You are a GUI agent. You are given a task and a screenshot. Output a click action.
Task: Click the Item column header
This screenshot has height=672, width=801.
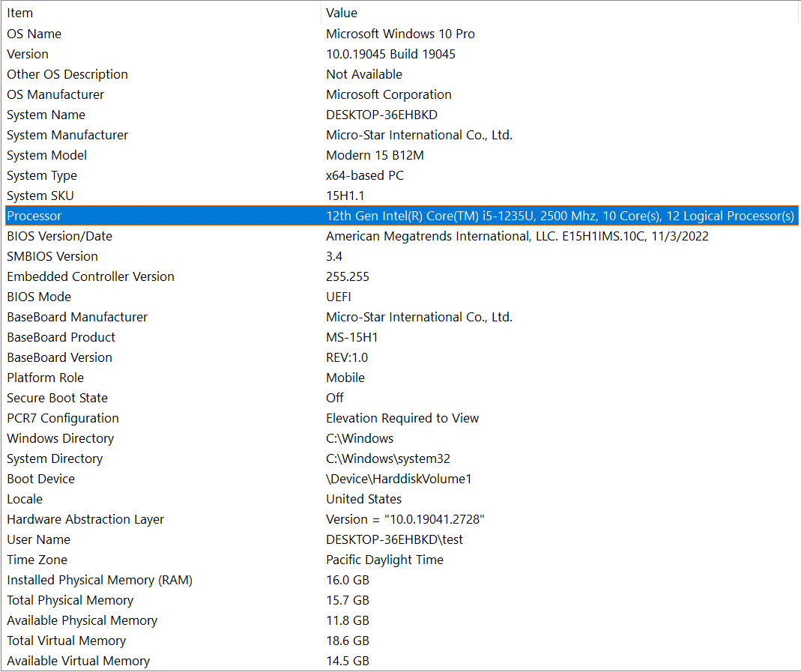point(161,13)
